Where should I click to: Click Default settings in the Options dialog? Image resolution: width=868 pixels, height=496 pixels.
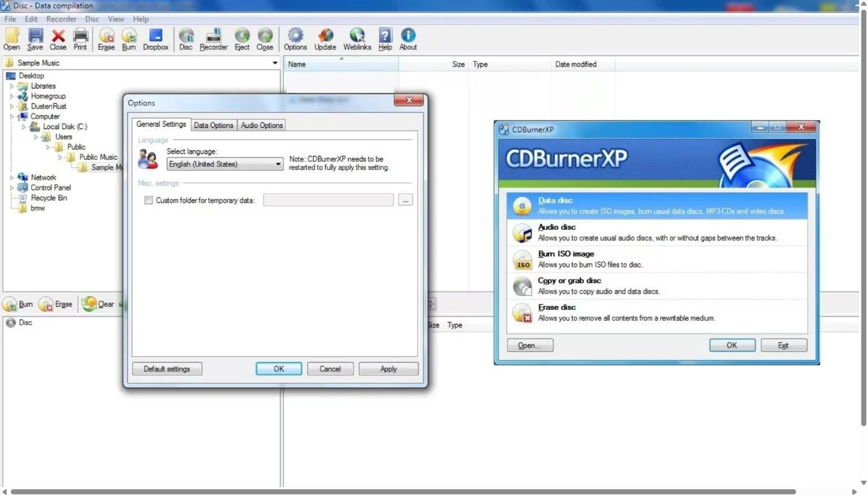(x=167, y=369)
